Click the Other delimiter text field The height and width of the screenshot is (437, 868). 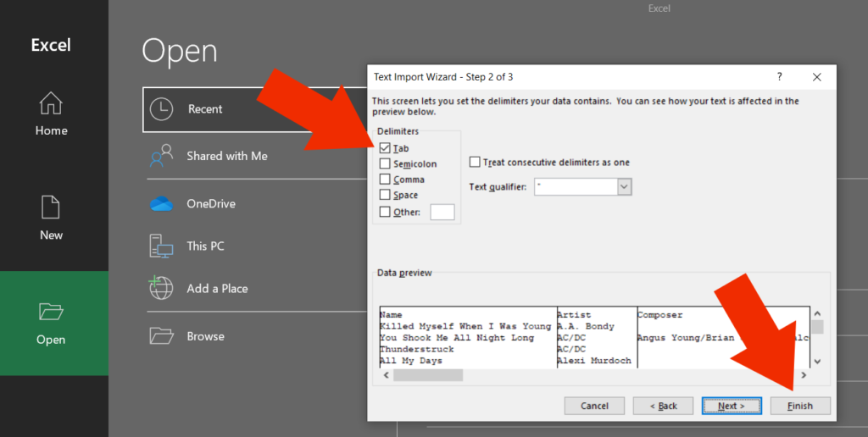pos(442,212)
